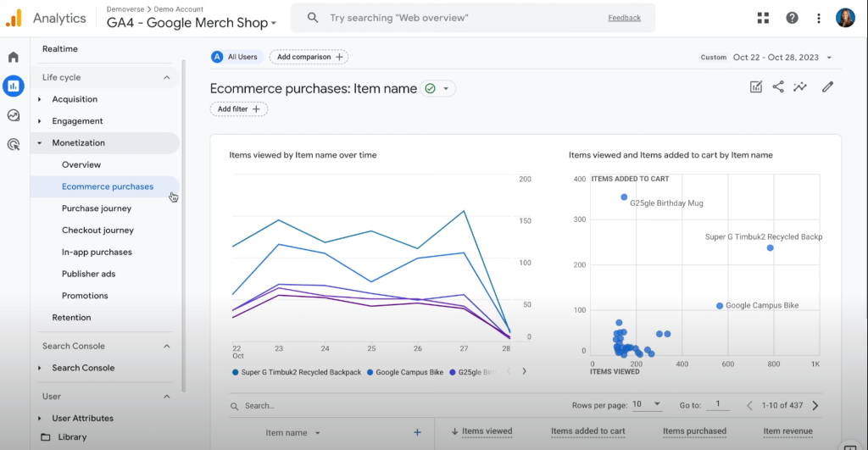Go to previous page of table rows
The height and width of the screenshot is (450, 868).
[x=749, y=406]
